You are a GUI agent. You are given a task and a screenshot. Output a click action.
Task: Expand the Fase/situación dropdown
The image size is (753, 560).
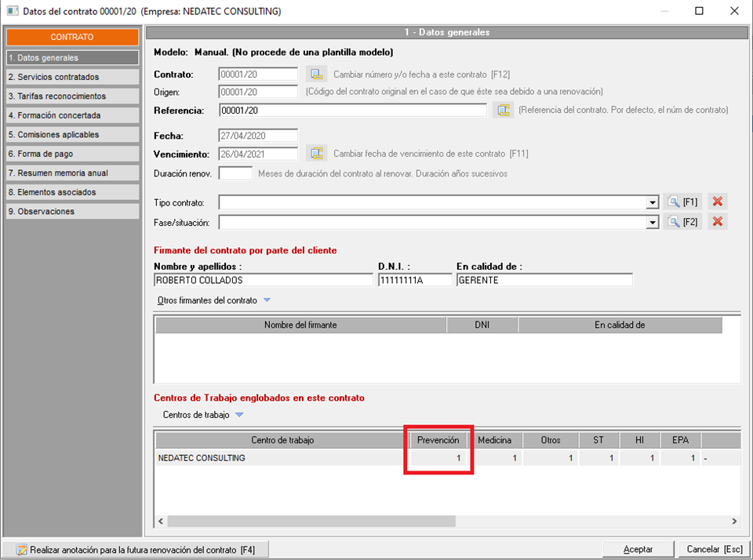point(652,223)
